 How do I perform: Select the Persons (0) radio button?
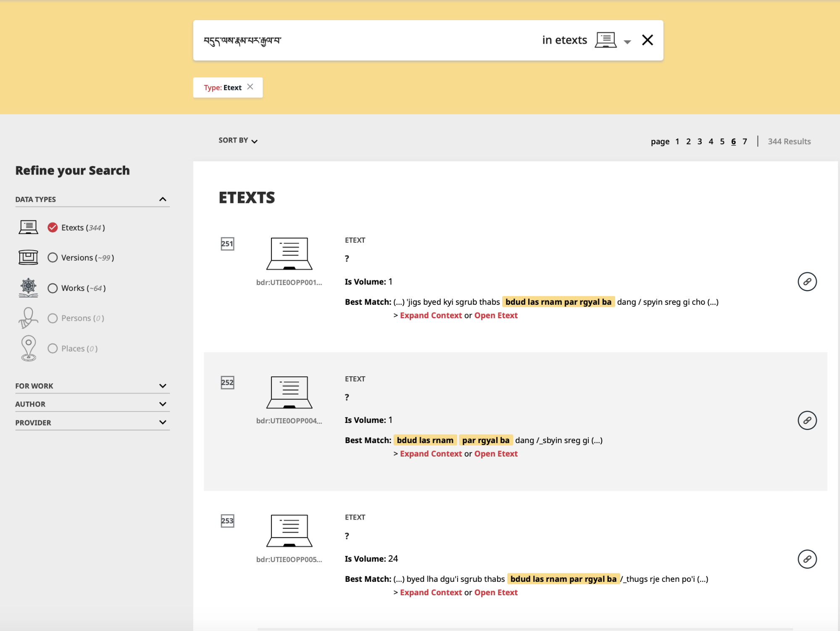[53, 318]
